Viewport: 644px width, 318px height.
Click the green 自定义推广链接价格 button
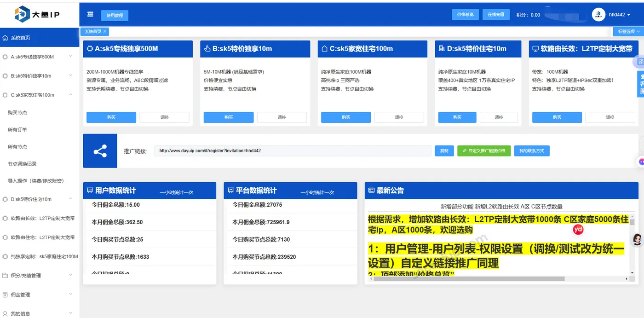[x=484, y=151]
